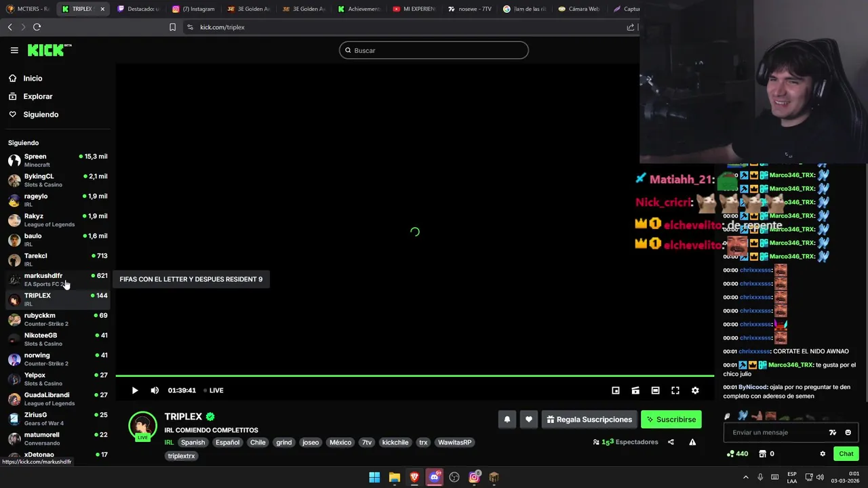Open NikoteeGB channel
Viewport: 868px width, 488px height.
(58, 339)
